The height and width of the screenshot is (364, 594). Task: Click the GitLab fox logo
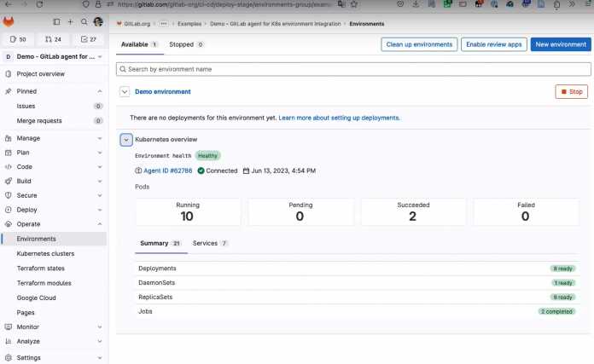point(10,21)
